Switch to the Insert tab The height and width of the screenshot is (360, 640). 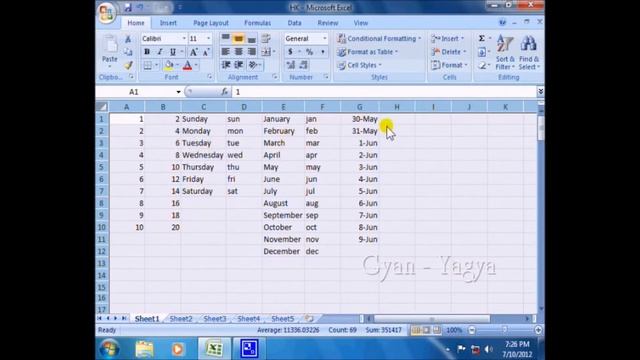tap(168, 23)
